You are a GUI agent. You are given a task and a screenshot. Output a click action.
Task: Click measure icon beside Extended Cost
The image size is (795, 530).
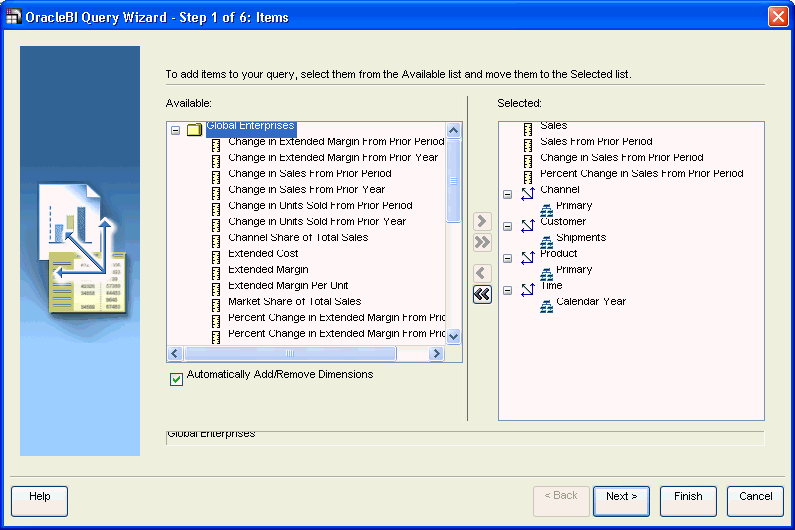point(216,258)
